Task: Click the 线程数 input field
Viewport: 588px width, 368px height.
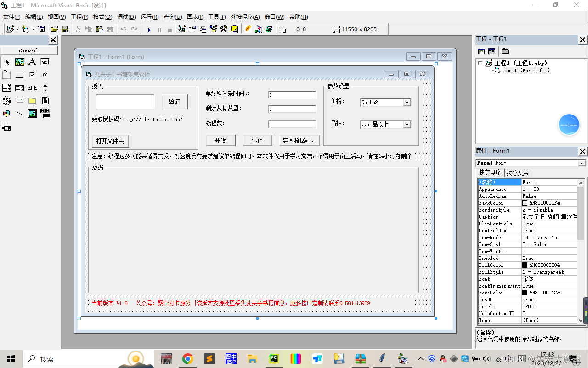Action: point(292,124)
